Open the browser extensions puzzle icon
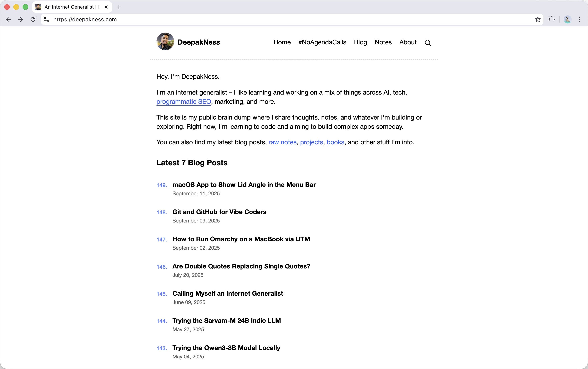 (552, 19)
